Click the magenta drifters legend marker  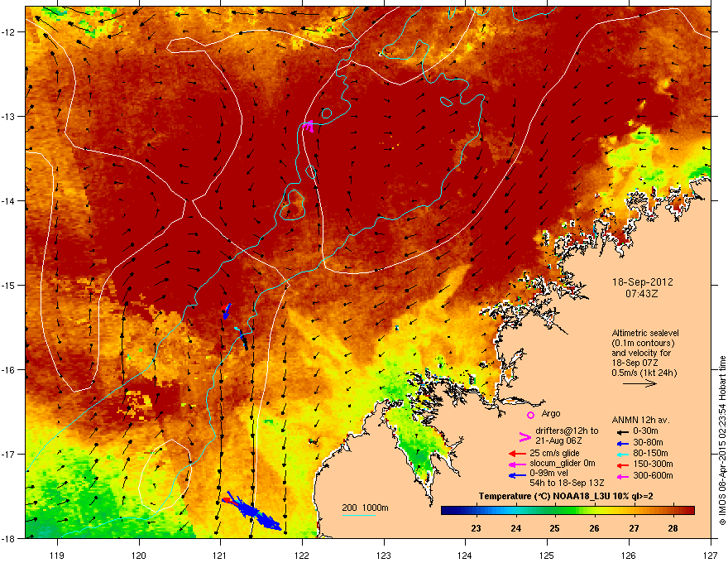pyautogui.click(x=524, y=436)
